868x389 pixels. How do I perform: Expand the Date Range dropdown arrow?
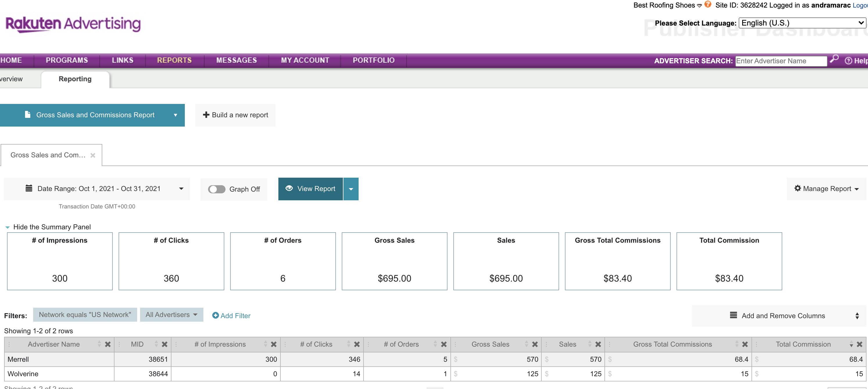point(181,189)
